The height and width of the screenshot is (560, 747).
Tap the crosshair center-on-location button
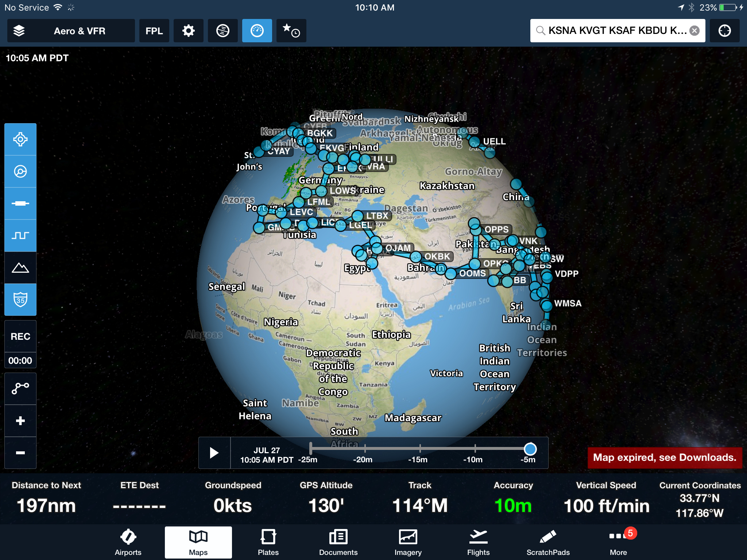[724, 31]
